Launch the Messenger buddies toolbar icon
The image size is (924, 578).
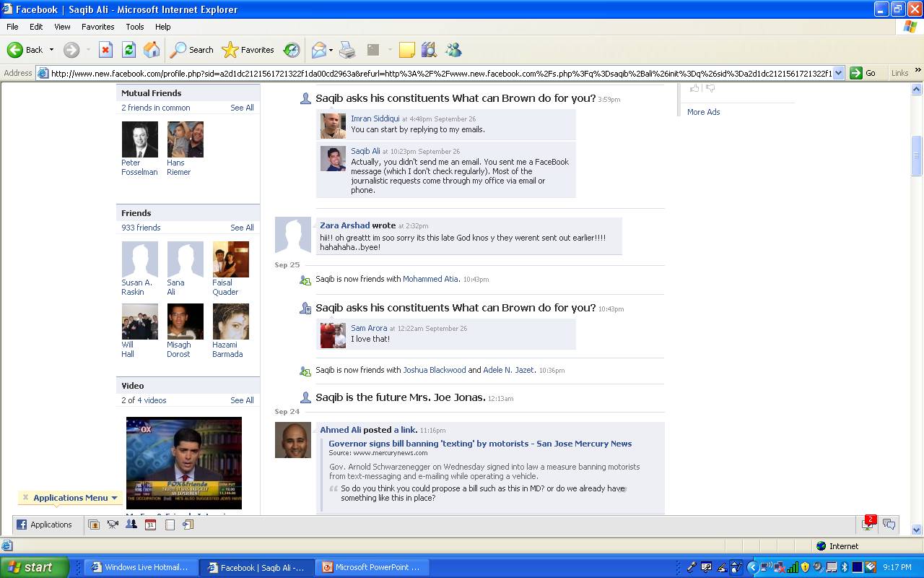click(x=453, y=50)
